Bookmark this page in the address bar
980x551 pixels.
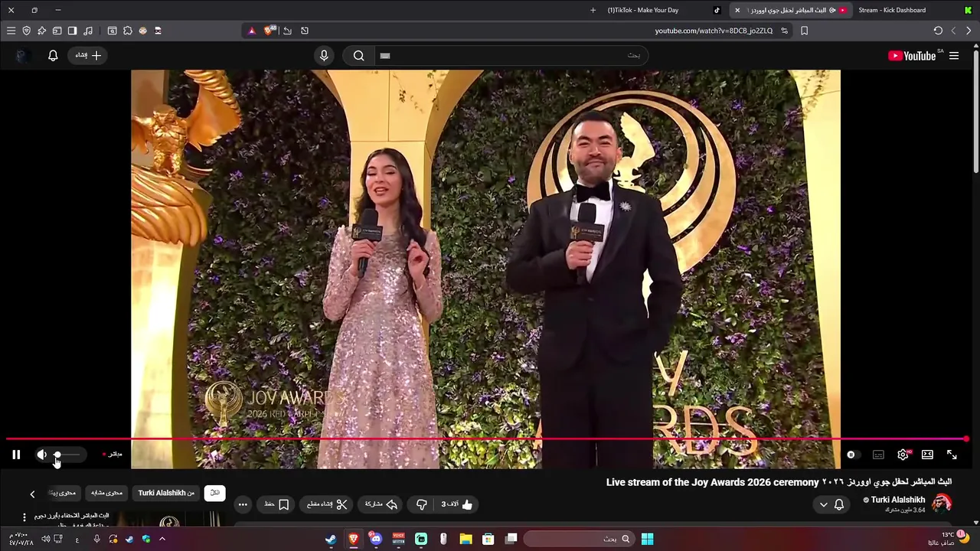(x=804, y=31)
